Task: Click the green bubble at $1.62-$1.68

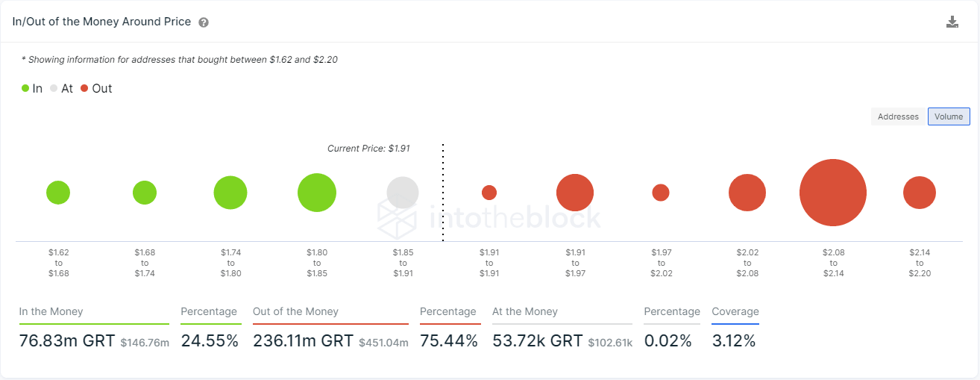Action: [58, 193]
